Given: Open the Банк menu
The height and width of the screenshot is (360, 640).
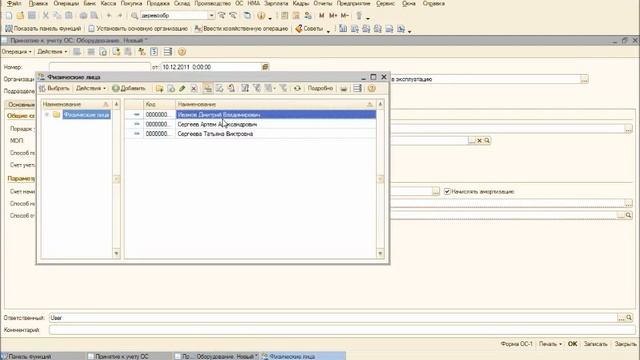Looking at the screenshot, I should pos(89,3).
